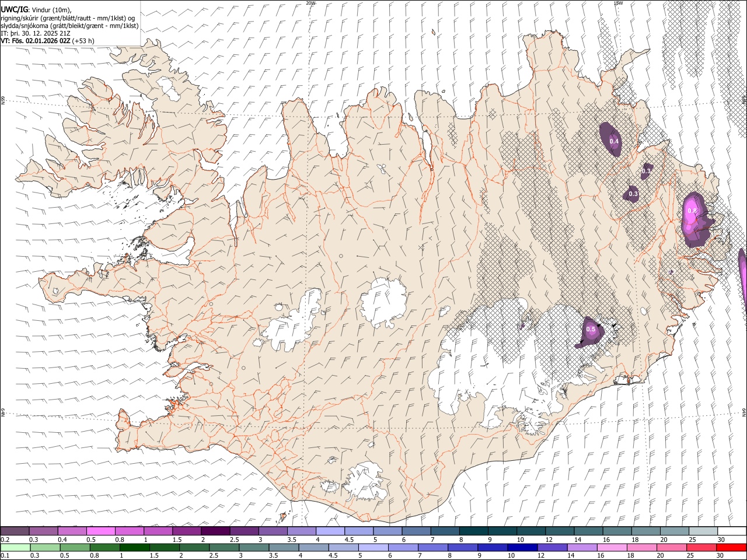Pick the bright pink 0.5 swatch in the upper legend

100,531
